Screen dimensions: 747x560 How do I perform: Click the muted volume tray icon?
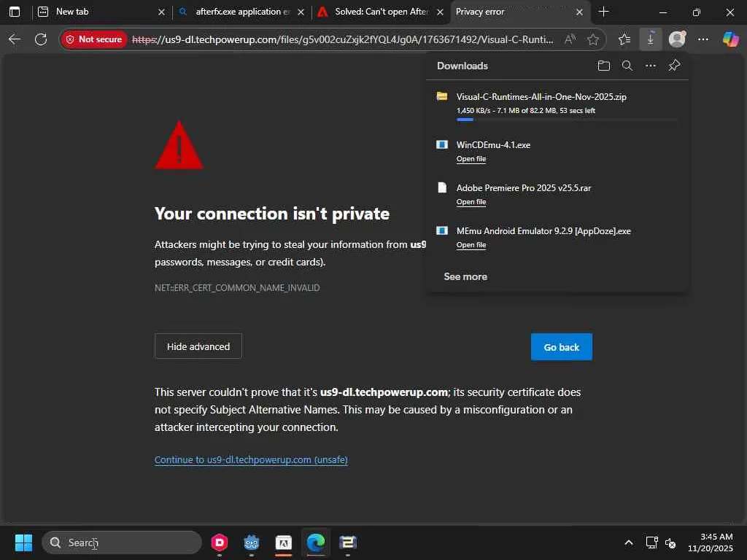pyautogui.click(x=670, y=542)
